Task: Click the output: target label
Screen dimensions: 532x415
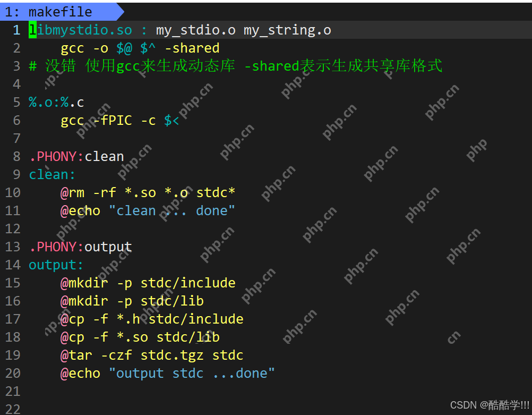Action: [56, 265]
